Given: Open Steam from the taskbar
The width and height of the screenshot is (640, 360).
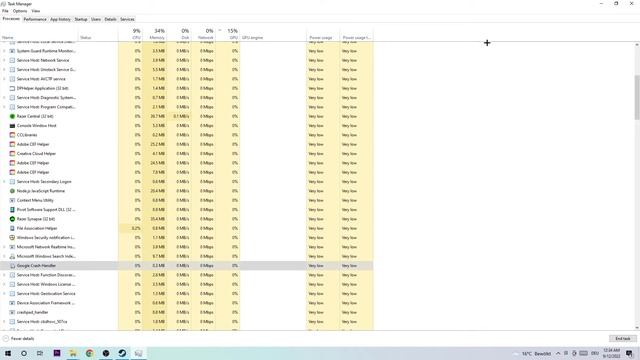Looking at the screenshot, I should pos(122,353).
